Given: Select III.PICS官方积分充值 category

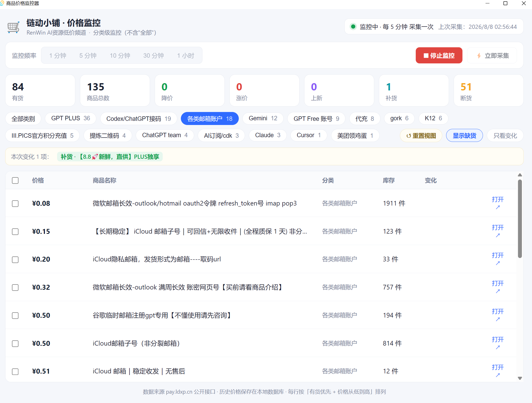Looking at the screenshot, I should (42, 136).
